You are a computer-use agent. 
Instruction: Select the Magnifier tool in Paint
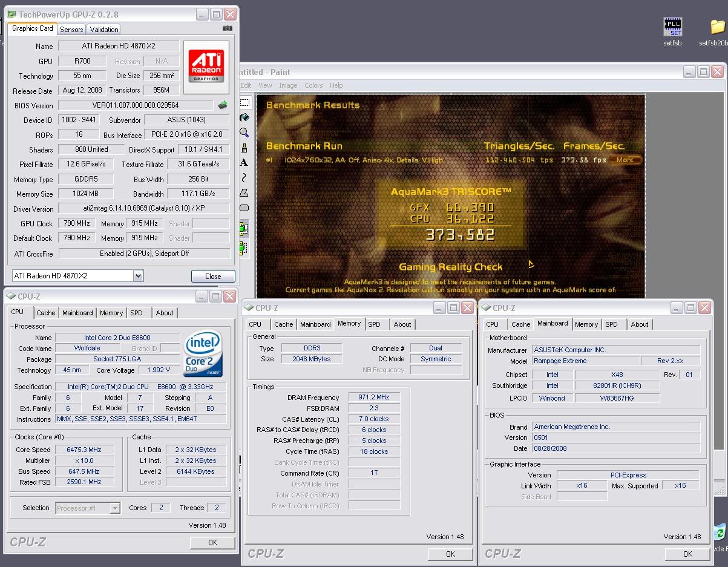coord(244,133)
